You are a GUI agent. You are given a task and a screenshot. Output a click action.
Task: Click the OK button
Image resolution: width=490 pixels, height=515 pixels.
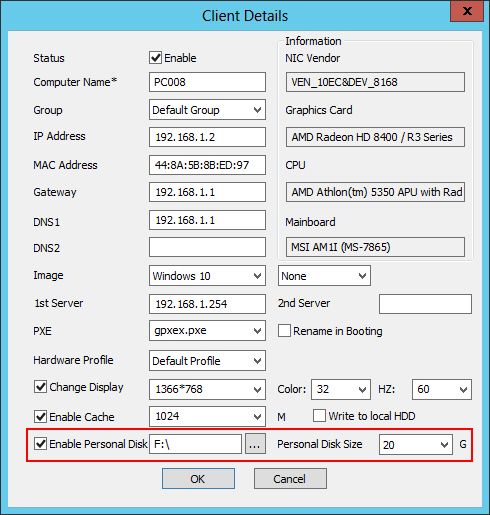click(x=198, y=479)
